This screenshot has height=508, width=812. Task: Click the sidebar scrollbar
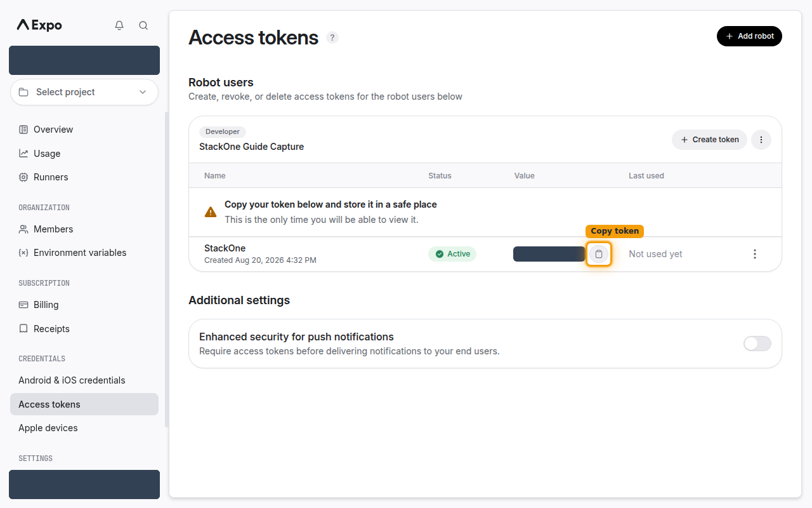tap(167, 270)
